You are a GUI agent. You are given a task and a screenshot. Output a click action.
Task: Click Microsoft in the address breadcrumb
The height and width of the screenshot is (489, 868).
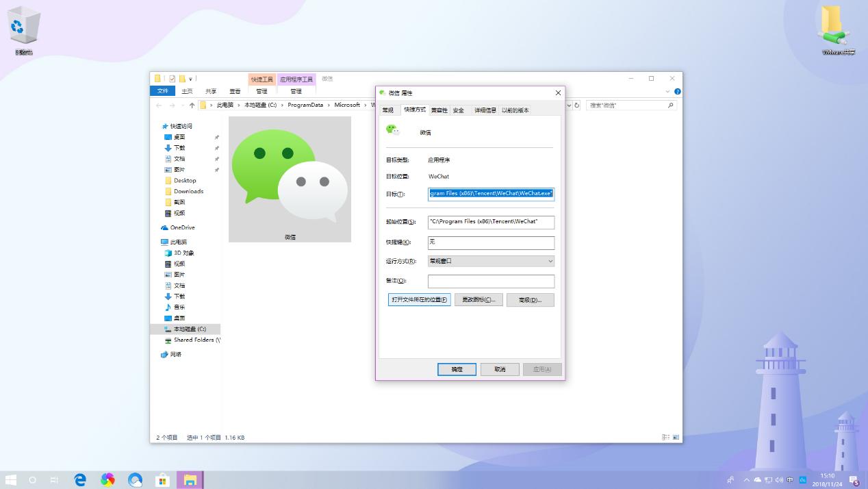347,105
